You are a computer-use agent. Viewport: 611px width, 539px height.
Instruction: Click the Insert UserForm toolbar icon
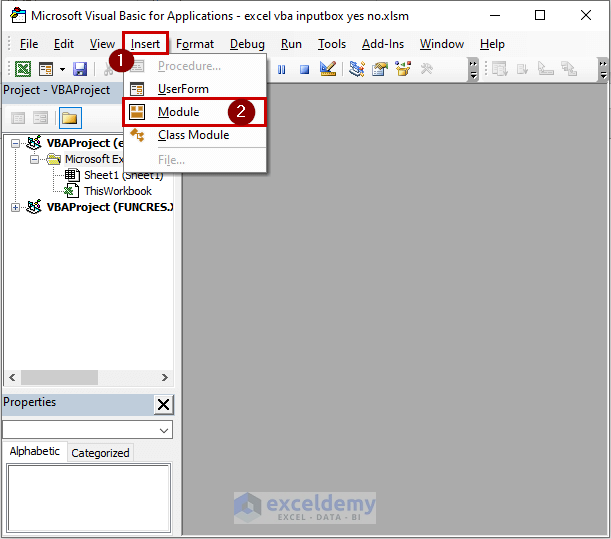46,69
